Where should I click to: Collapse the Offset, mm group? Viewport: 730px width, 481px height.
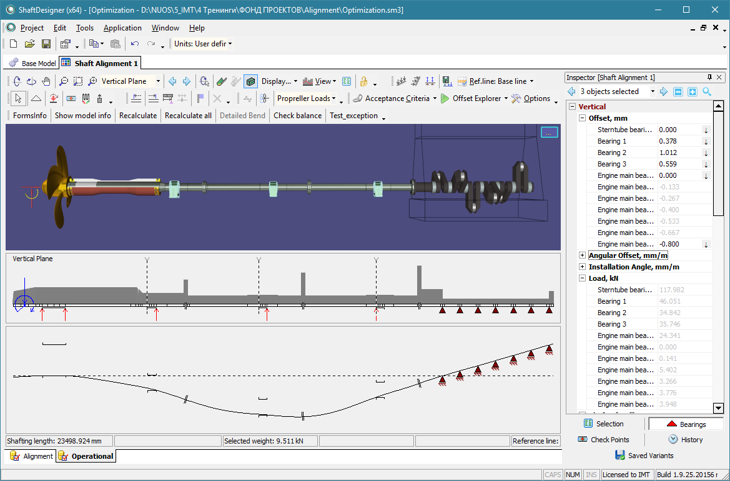point(582,118)
